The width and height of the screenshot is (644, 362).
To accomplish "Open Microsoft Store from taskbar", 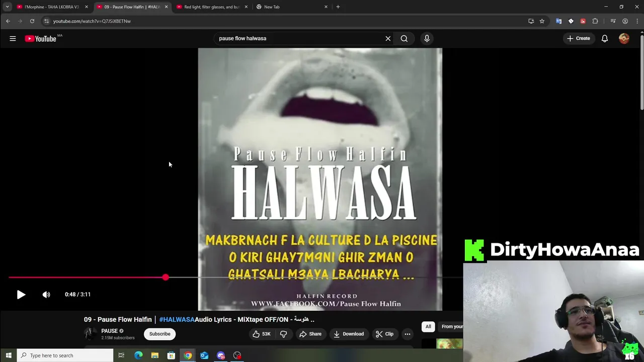I will click(171, 355).
